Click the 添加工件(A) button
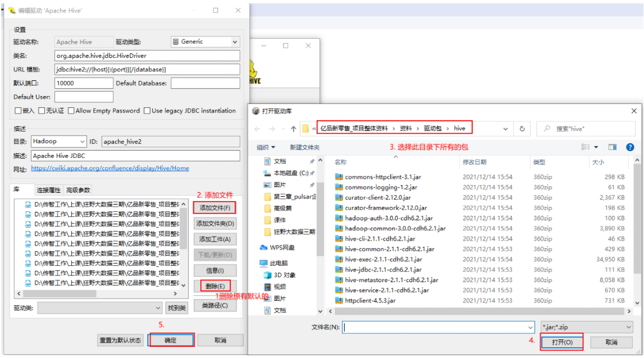This screenshot has height=358, width=644. point(215,239)
